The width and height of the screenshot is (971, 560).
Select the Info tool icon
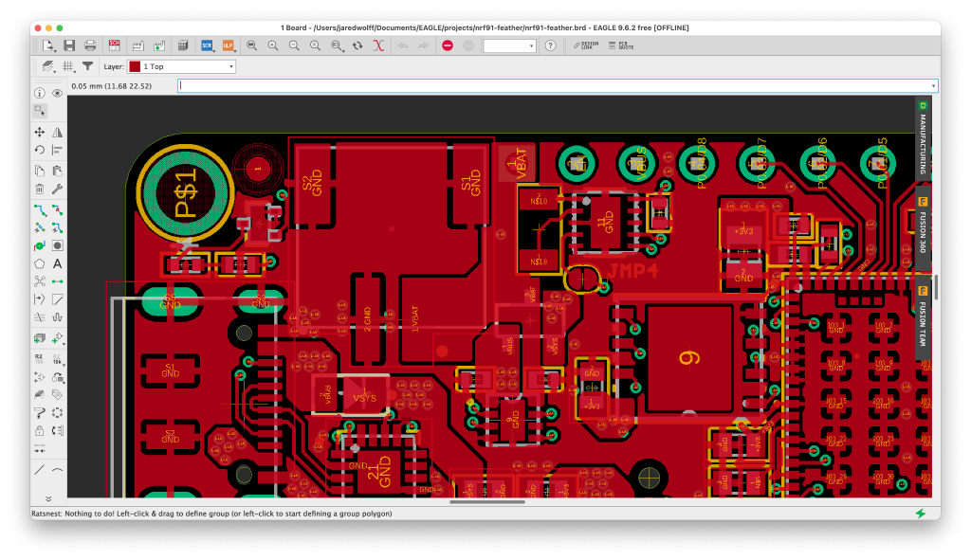[40, 93]
